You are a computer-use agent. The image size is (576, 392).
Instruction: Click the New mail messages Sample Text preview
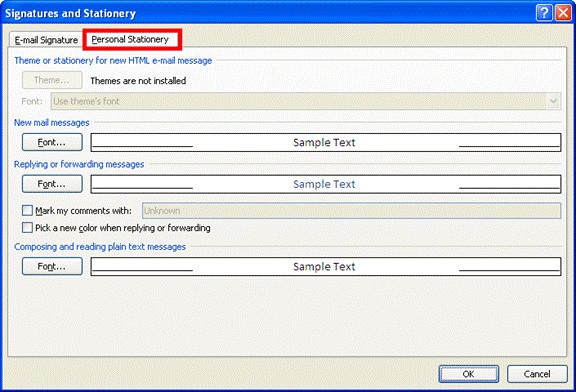(x=326, y=142)
